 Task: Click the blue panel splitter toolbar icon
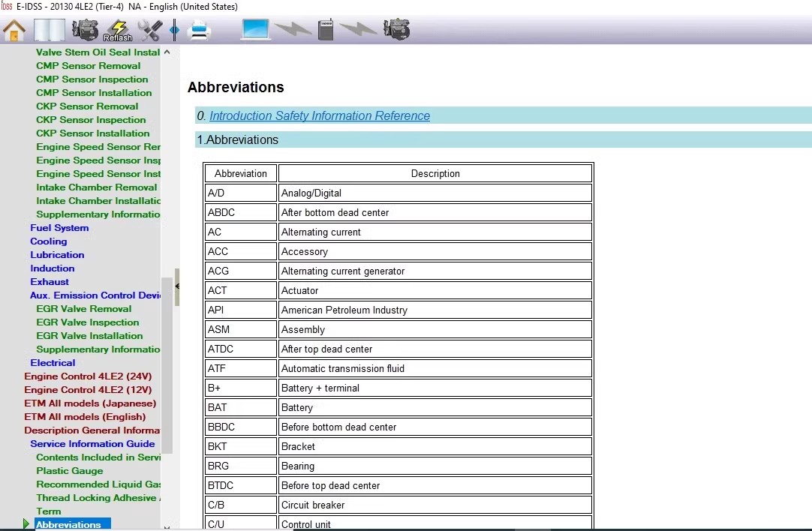pos(175,30)
